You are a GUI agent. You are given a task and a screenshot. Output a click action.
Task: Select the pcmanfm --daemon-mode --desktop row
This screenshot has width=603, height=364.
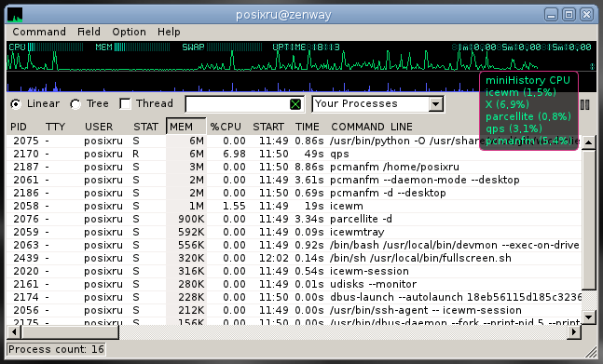click(294, 180)
